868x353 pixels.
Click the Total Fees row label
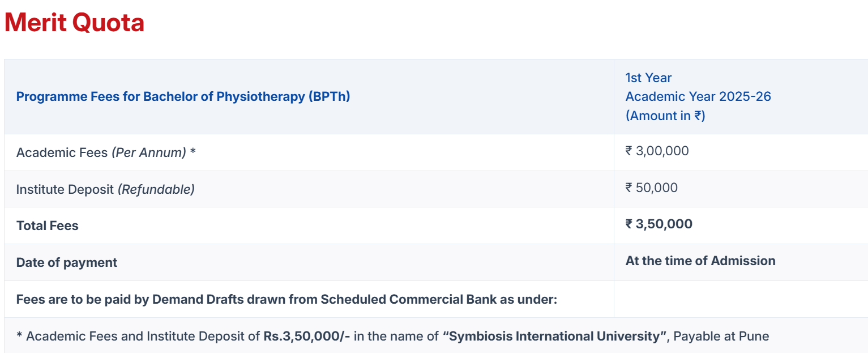pos(48,226)
